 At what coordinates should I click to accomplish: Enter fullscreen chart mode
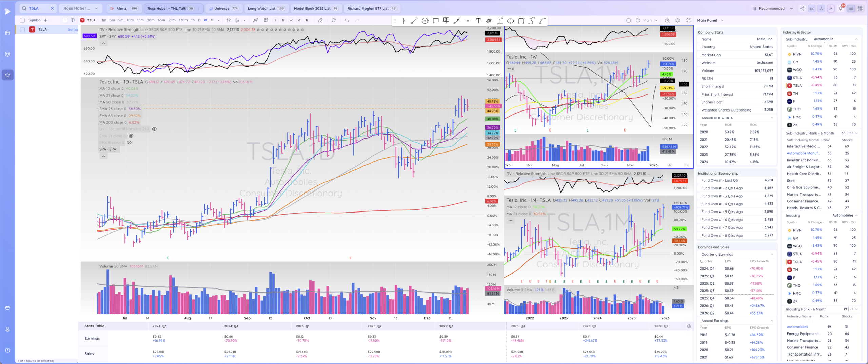click(688, 20)
